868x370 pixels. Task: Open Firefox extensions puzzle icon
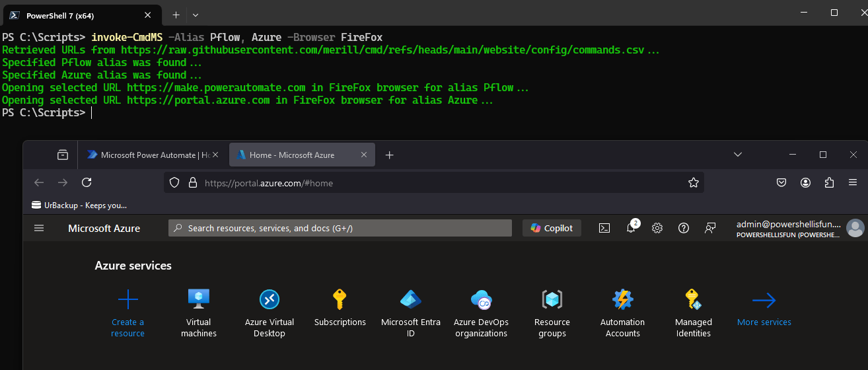[829, 182]
